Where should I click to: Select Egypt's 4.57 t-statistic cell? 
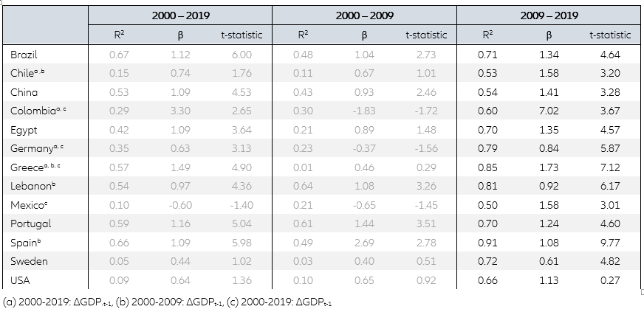tap(610, 130)
